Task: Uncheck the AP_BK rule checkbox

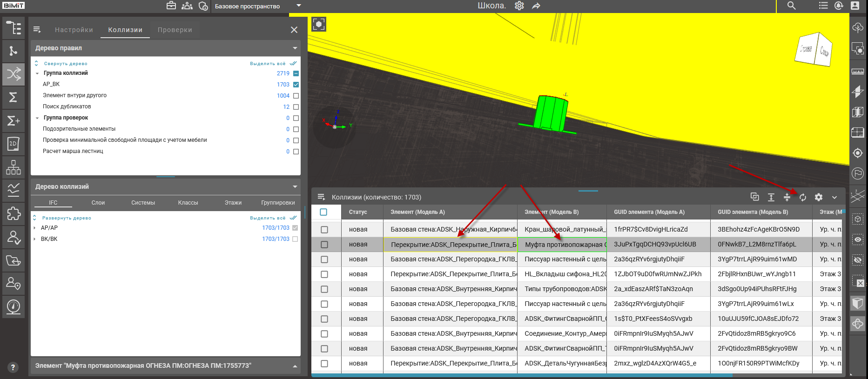Action: click(296, 85)
